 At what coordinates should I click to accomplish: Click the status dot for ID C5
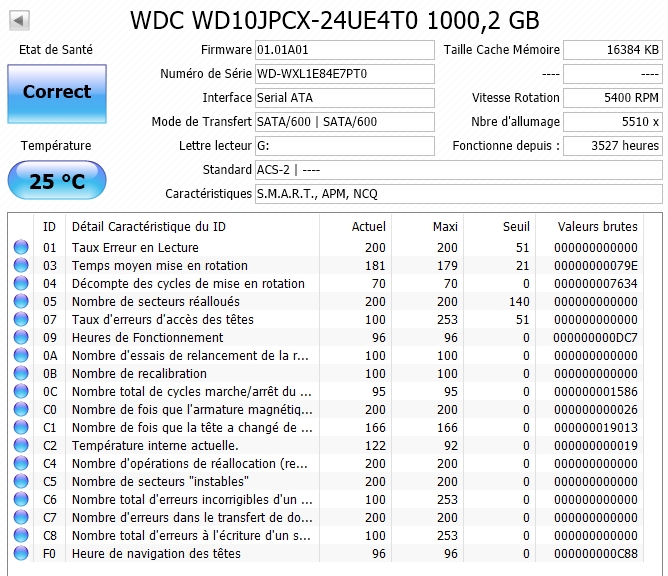(21, 481)
